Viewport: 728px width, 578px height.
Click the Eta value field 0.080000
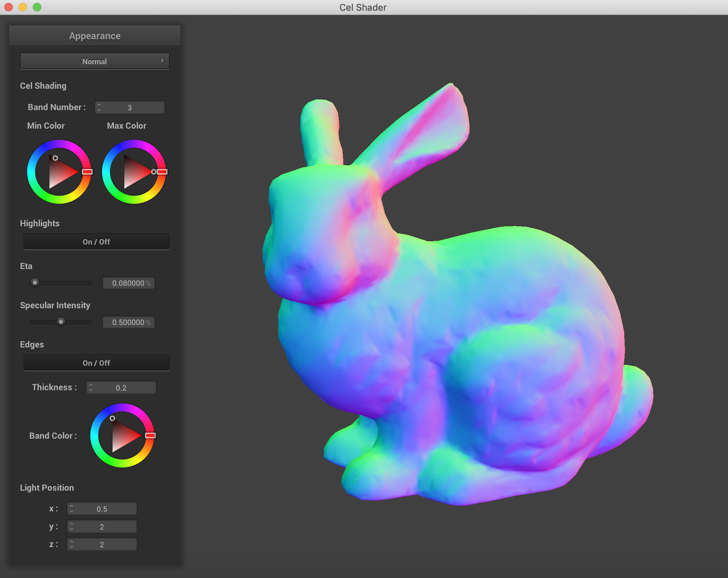129,283
